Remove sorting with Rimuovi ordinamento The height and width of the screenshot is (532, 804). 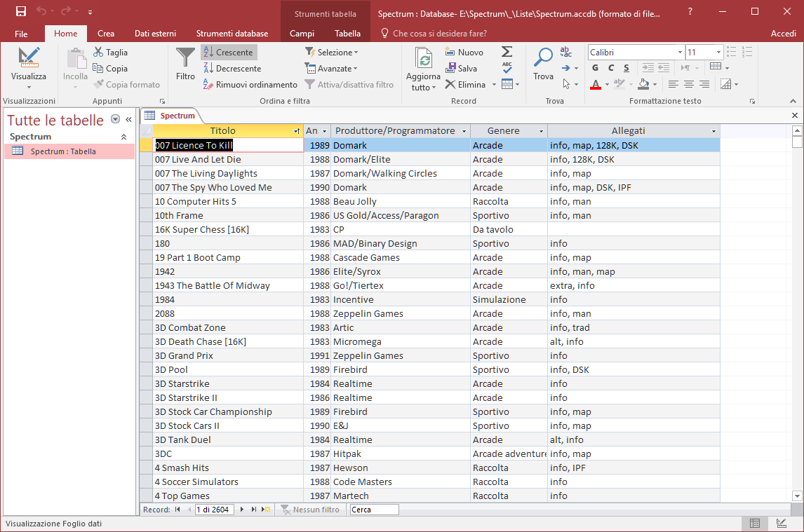coord(250,85)
